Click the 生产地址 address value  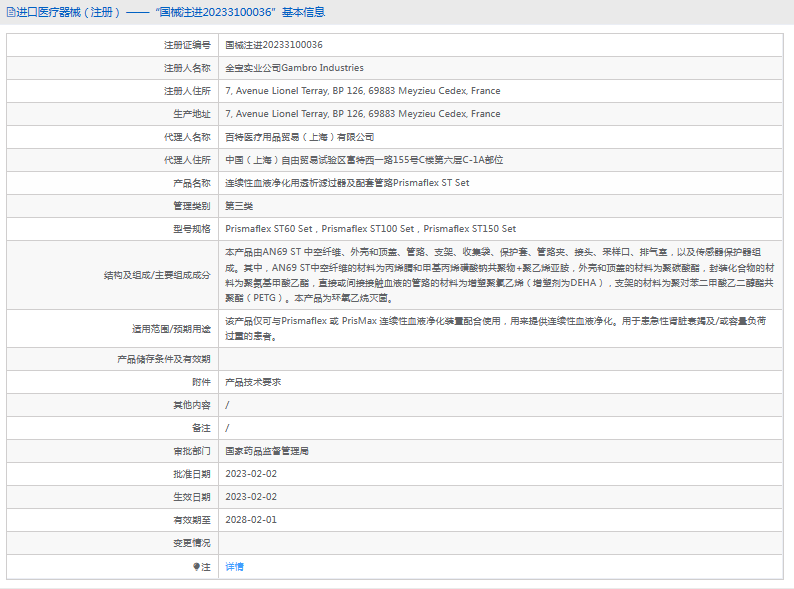(x=363, y=114)
